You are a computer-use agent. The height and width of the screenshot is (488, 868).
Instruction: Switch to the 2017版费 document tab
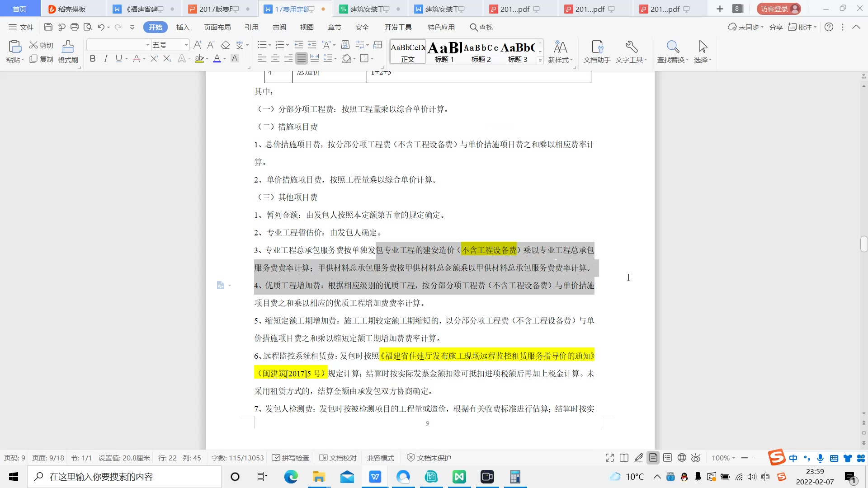219,9
